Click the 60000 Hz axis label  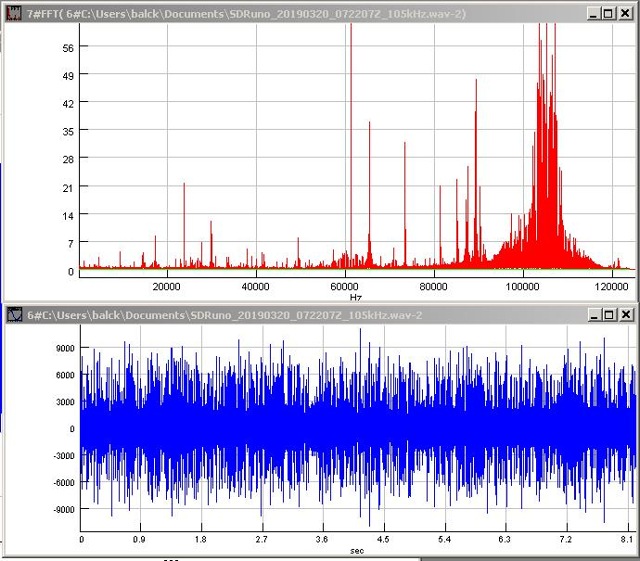point(344,287)
